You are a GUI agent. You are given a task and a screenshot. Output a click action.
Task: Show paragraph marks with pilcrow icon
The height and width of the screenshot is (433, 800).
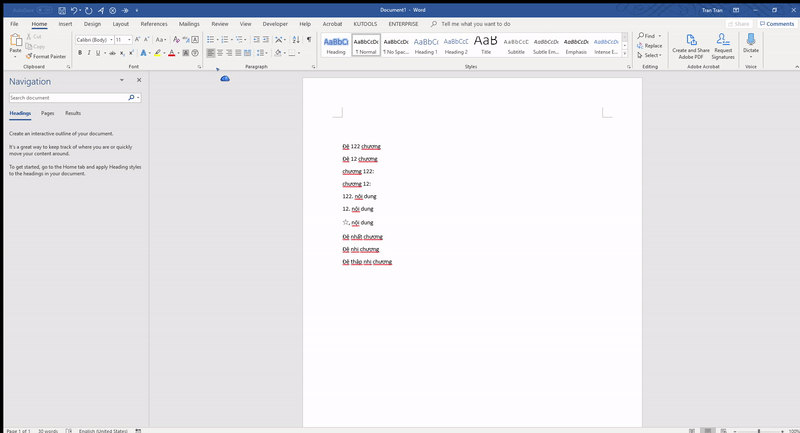(x=309, y=40)
